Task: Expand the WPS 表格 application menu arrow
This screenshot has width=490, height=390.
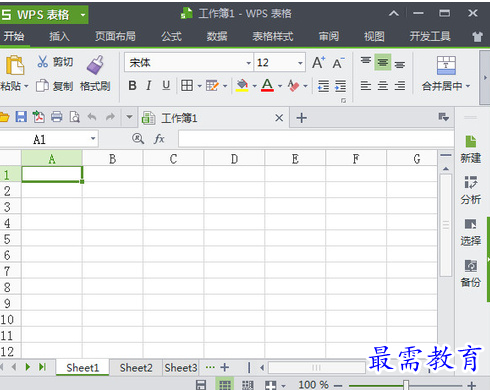Action: coord(83,15)
